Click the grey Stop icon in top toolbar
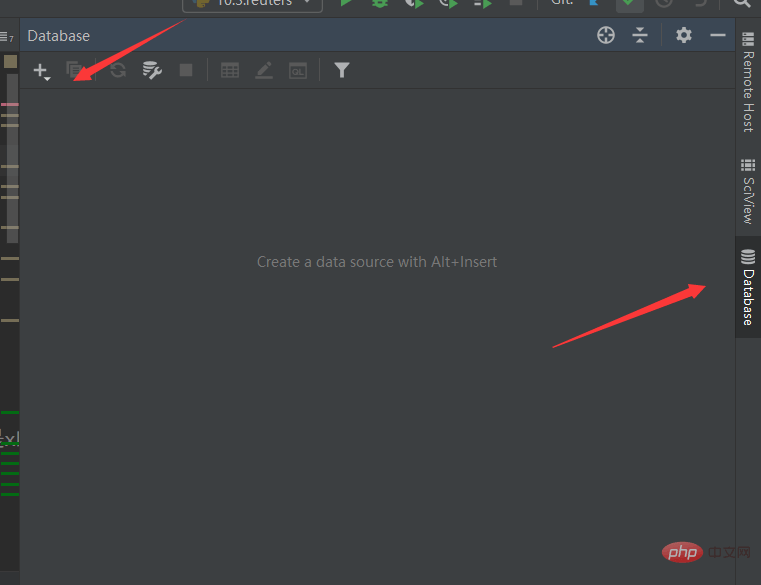The width and height of the screenshot is (761, 585). [516, 2]
